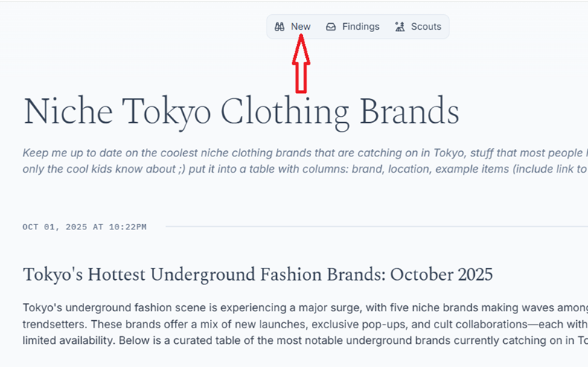Click the binoculars icon beside New
The height and width of the screenshot is (367, 588).
click(279, 27)
